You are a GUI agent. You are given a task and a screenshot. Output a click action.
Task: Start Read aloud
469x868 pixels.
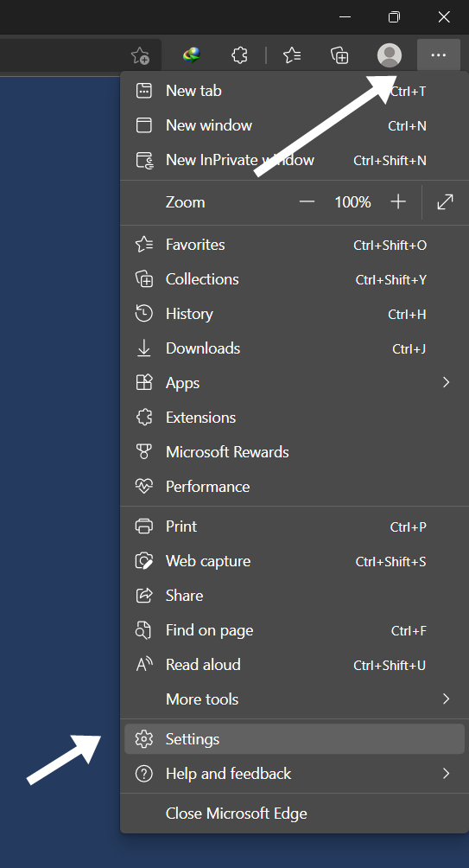tap(295, 665)
